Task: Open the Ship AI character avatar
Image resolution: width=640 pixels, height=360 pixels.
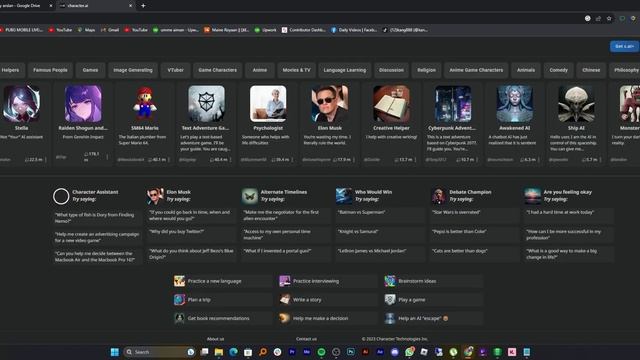Action: pyautogui.click(x=576, y=104)
